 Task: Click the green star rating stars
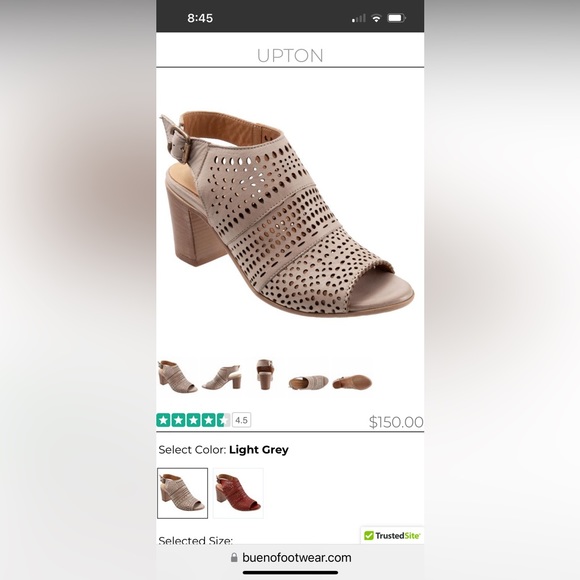pyautogui.click(x=193, y=420)
